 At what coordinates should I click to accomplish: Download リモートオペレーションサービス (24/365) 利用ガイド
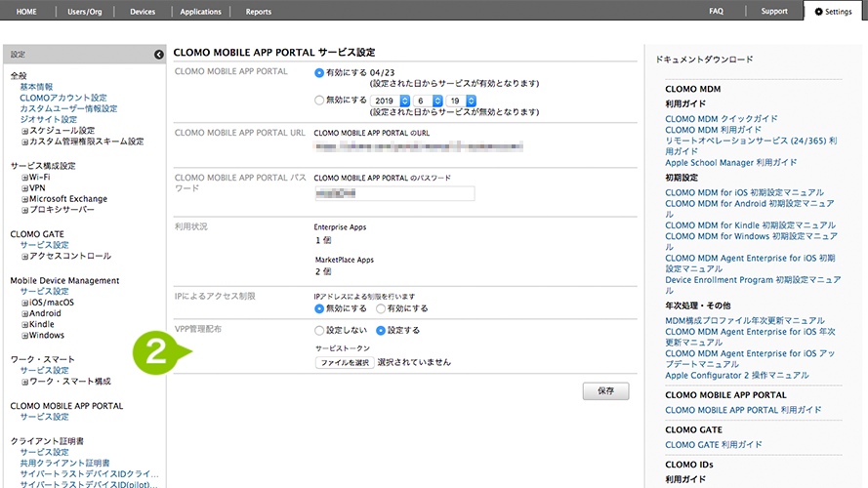pos(751,146)
